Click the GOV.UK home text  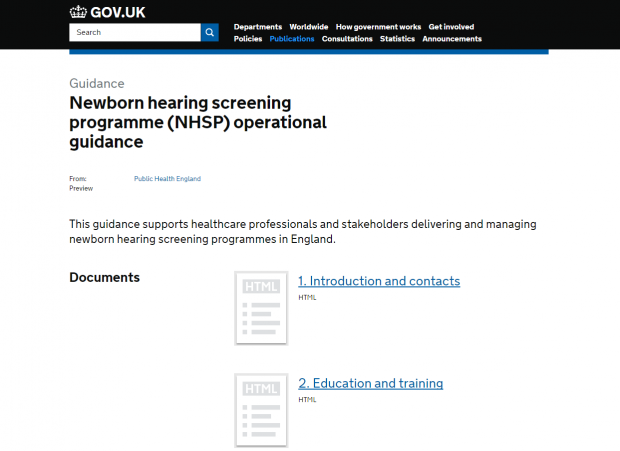(x=118, y=13)
